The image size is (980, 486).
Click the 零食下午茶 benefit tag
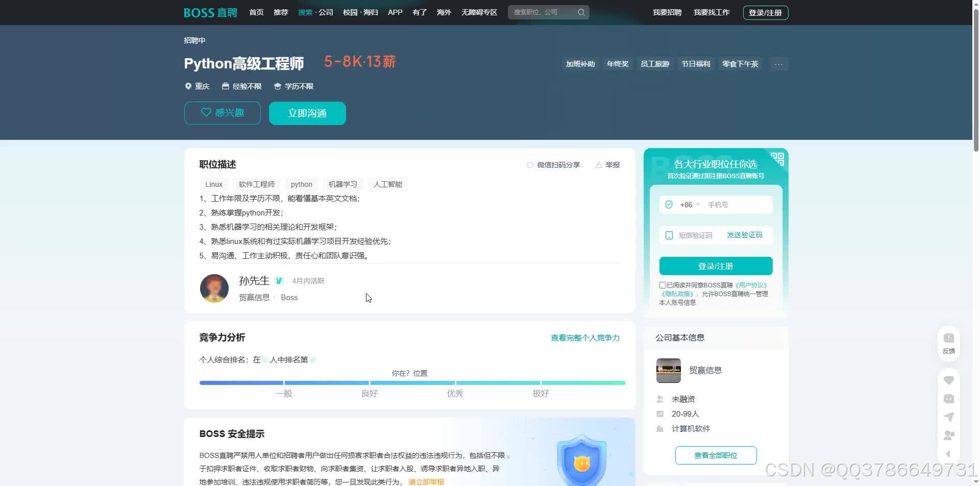coord(740,64)
